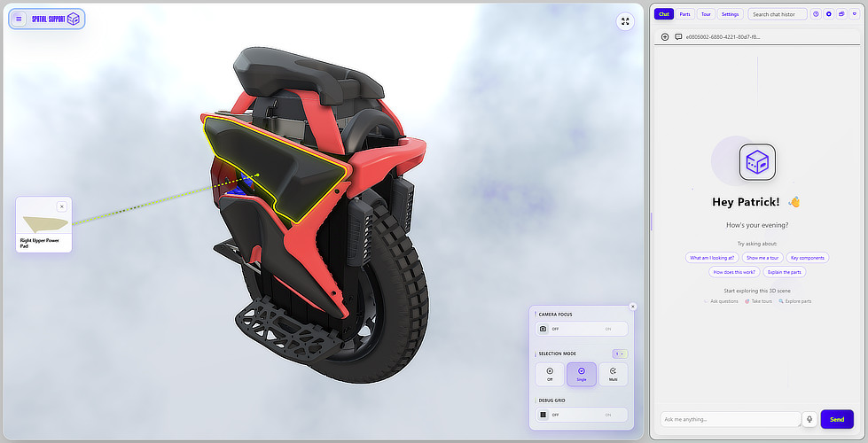The width and height of the screenshot is (868, 443).
Task: Set selection mode to Multi
Action: (613, 374)
